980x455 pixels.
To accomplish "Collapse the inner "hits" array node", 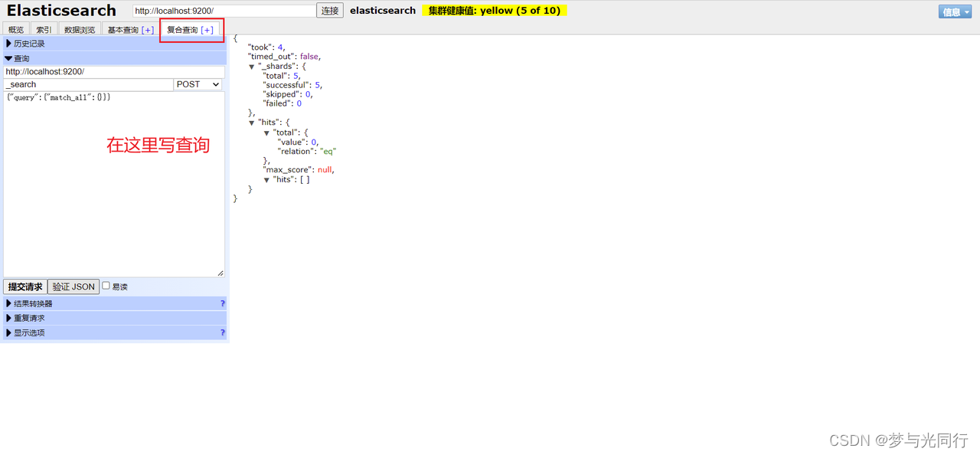I will [266, 180].
